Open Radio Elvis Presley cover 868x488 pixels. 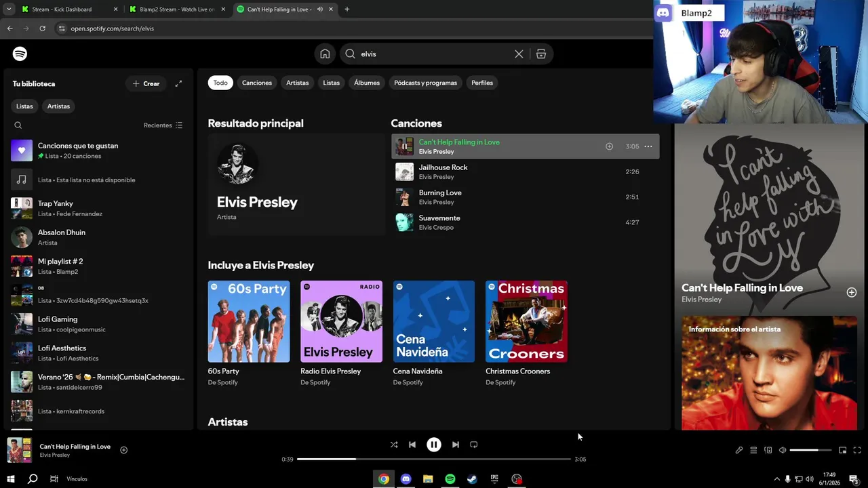click(341, 321)
